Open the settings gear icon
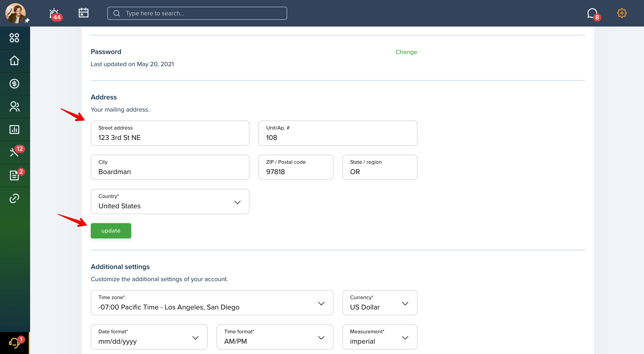Screen dimensions: 644x354 [x=622, y=13]
